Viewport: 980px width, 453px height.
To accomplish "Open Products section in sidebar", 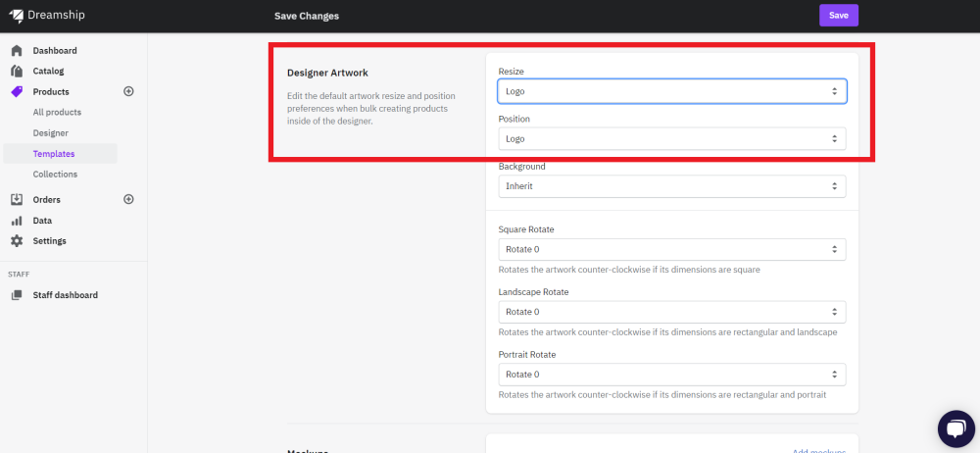I will tap(51, 92).
